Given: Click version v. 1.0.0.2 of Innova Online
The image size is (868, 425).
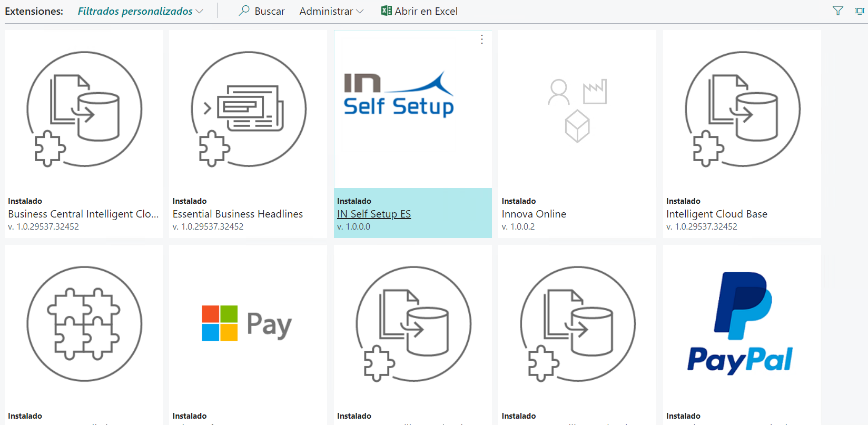Looking at the screenshot, I should click(x=518, y=226).
